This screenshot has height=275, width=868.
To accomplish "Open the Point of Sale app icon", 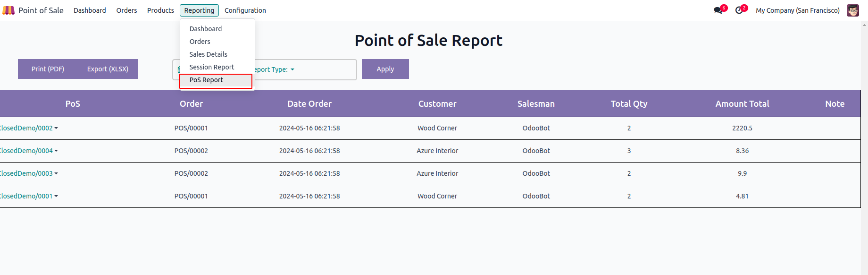I will click(x=8, y=10).
